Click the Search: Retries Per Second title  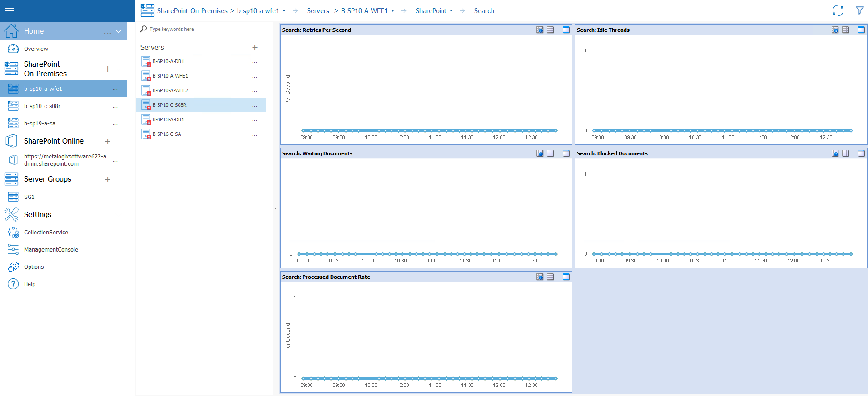pos(316,30)
